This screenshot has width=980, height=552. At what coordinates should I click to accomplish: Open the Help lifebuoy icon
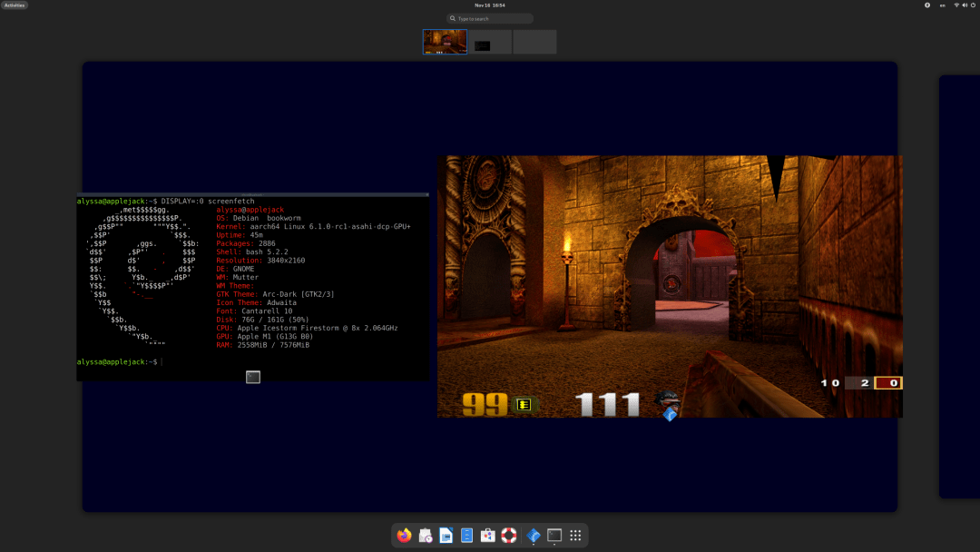click(x=509, y=536)
